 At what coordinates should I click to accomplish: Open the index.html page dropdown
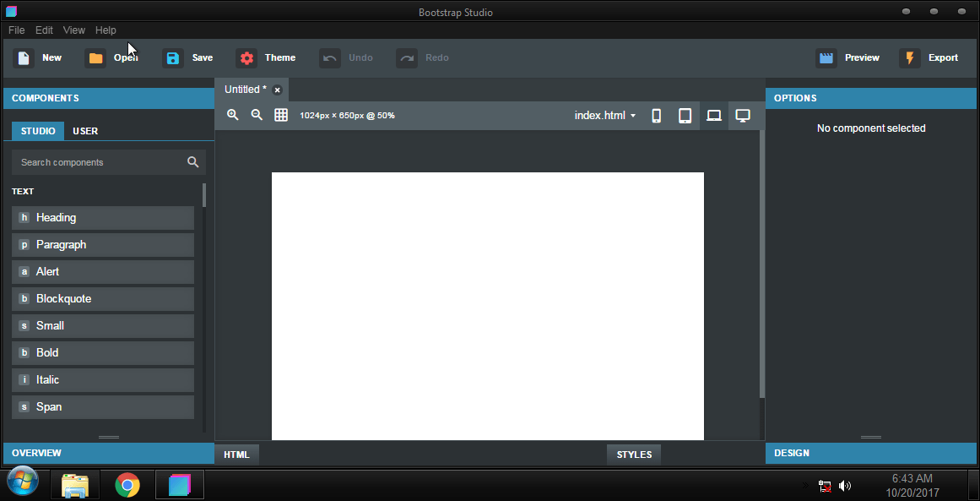604,115
